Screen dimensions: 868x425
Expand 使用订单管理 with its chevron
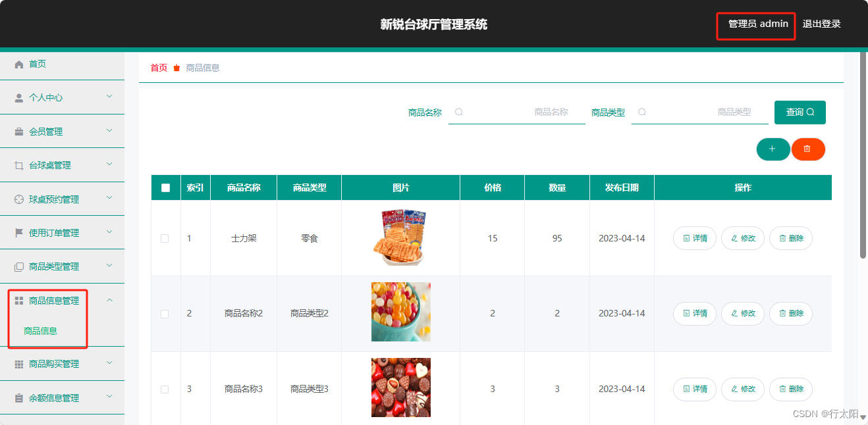(109, 232)
